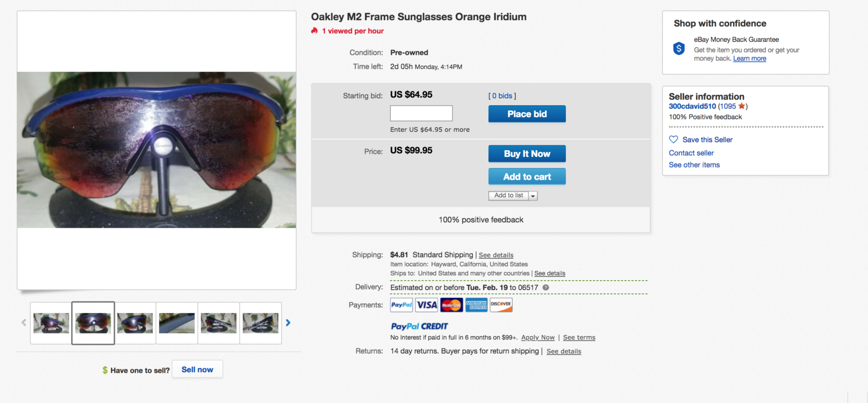Show previous thumbnails with left arrow
Screen dimensions: 868x403
click(24, 323)
